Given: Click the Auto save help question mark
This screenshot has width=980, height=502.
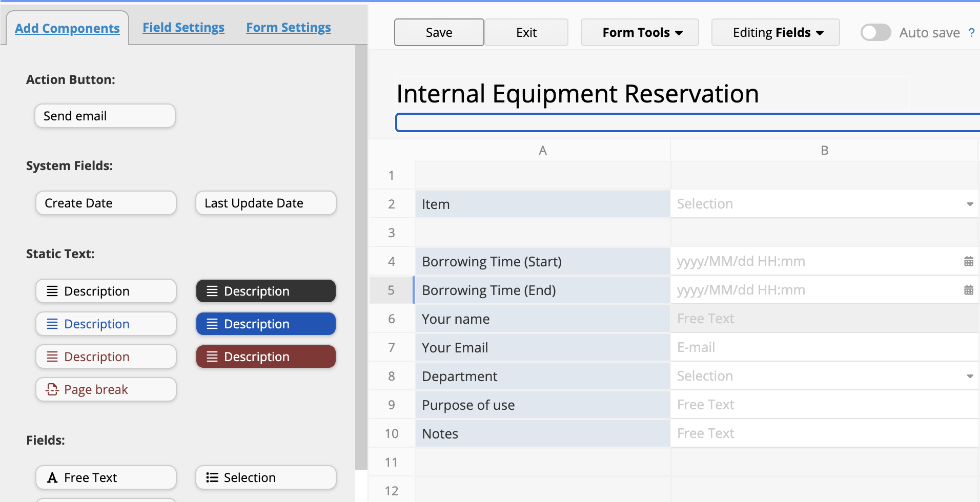Looking at the screenshot, I should click(971, 33).
